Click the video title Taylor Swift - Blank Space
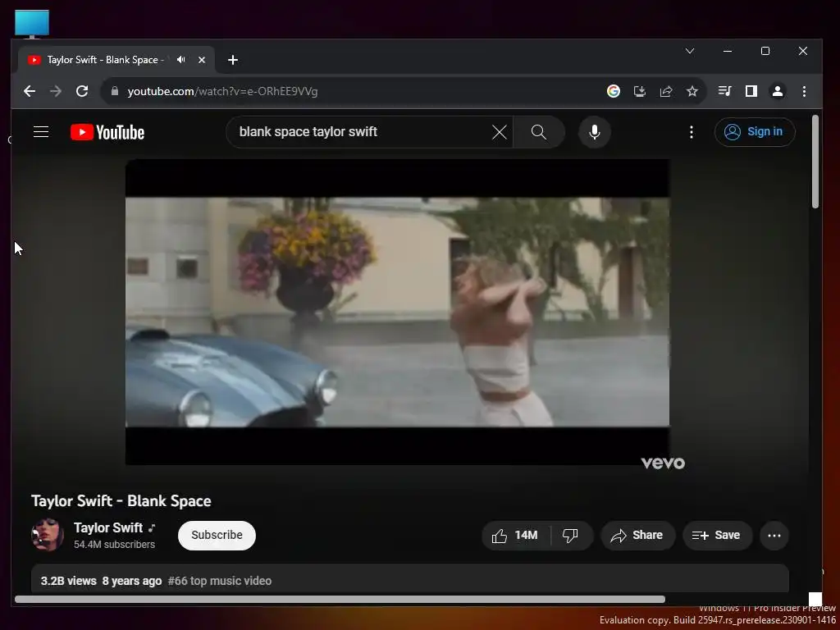Viewport: 840px width, 630px height. [x=121, y=501]
